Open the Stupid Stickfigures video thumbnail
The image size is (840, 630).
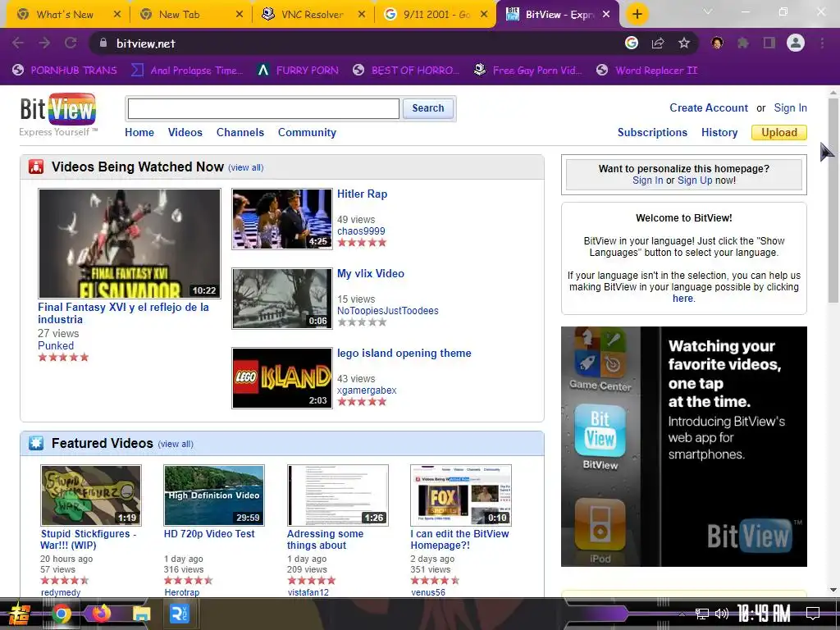[91, 495]
